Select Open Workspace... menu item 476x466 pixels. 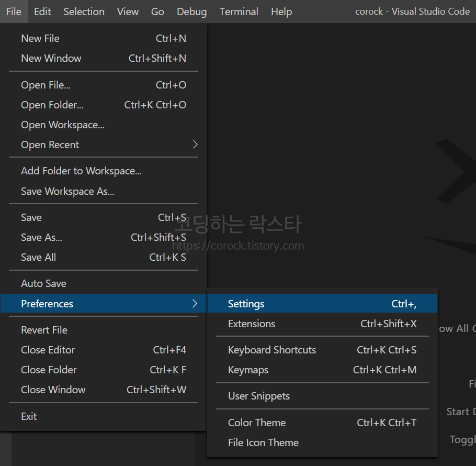click(x=104, y=125)
